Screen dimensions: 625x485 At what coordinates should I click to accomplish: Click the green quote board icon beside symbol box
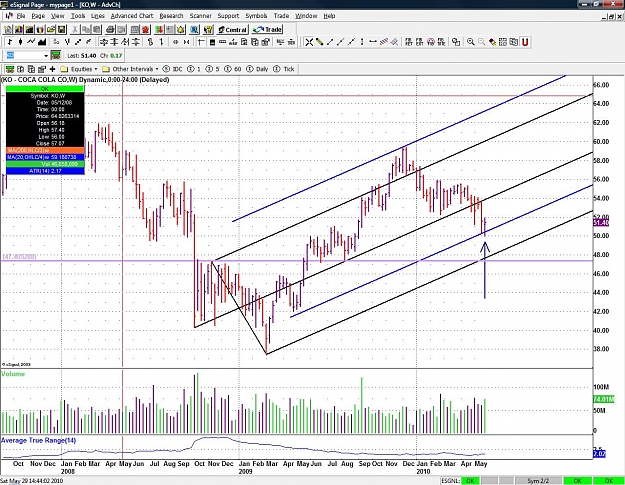[x=56, y=55]
